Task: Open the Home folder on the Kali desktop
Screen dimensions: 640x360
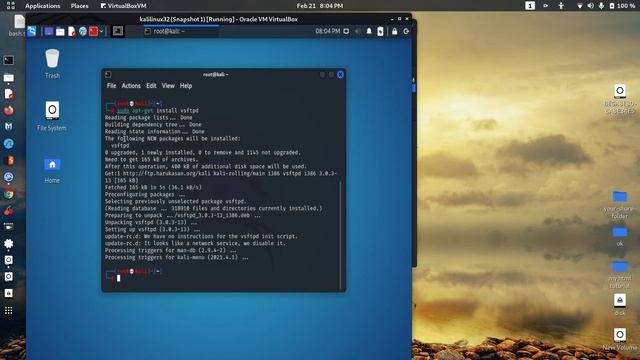Action: click(52, 170)
